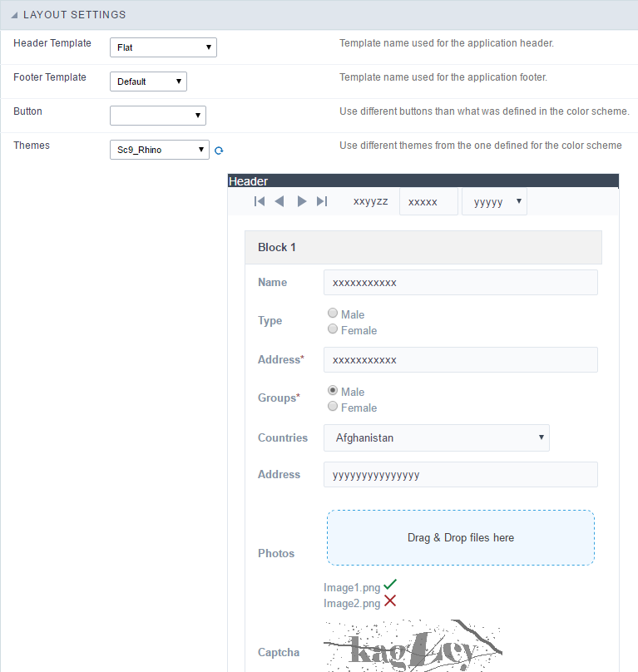Click the captcha image
Viewport: 638px width, 672px height.
(x=413, y=645)
